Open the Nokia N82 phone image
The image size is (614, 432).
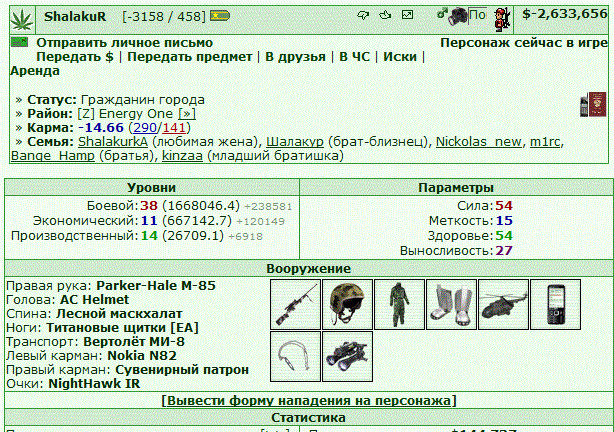coord(556,304)
